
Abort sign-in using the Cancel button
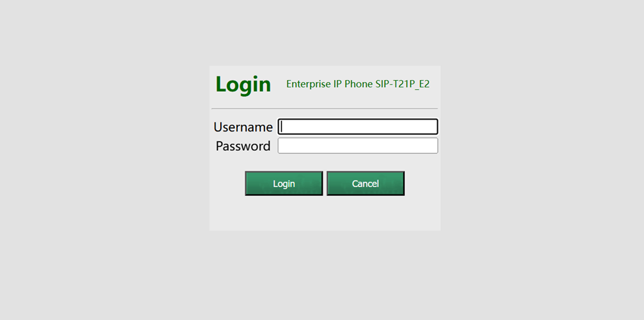click(366, 183)
